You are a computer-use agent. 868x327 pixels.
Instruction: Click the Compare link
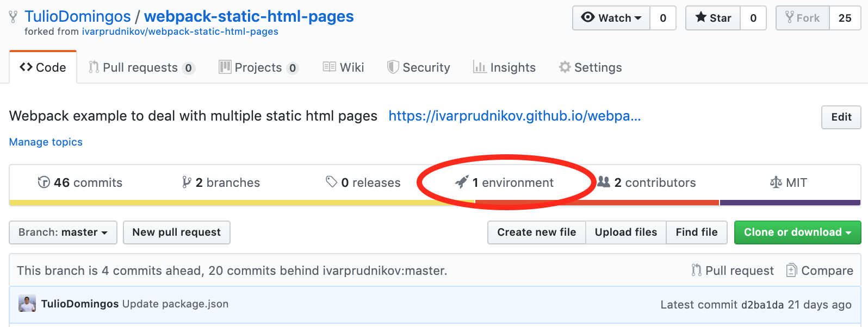click(x=820, y=271)
